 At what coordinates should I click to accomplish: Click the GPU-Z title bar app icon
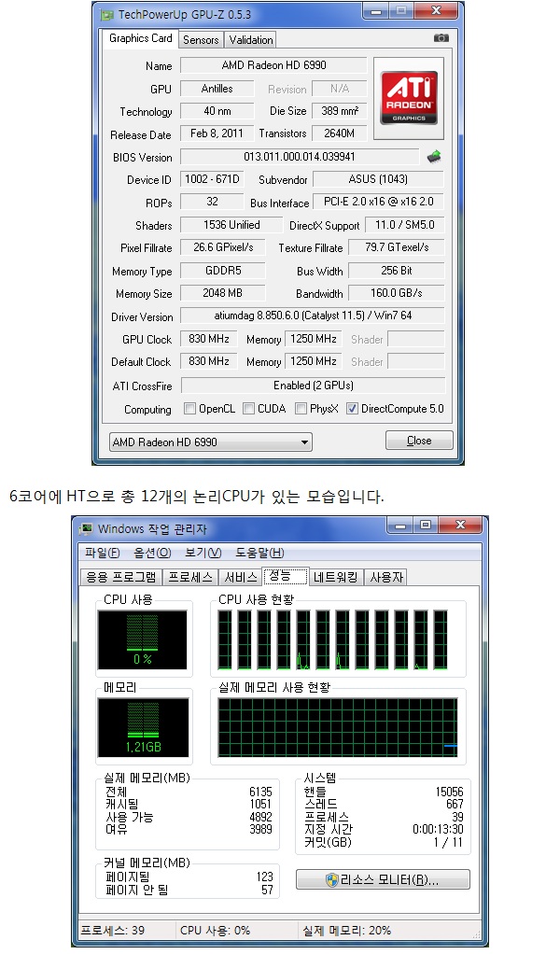coord(107,14)
